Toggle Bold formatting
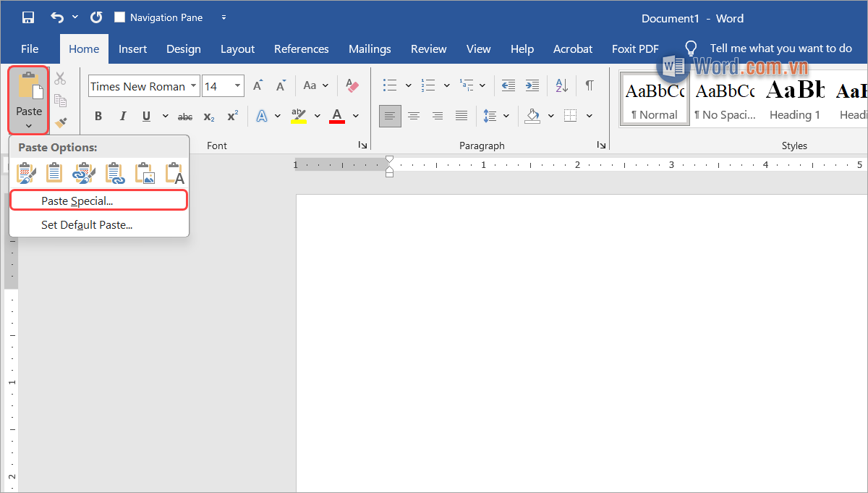This screenshot has width=868, height=493. 98,116
